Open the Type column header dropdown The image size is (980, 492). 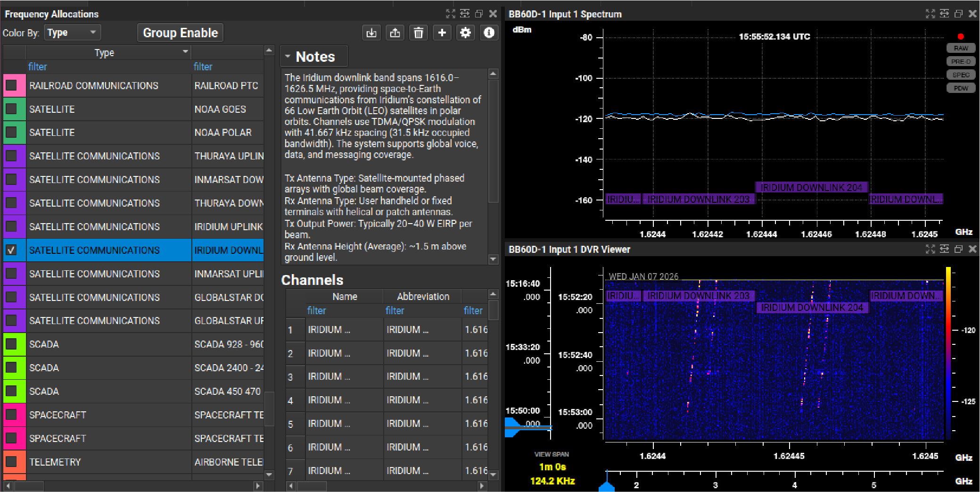click(x=185, y=52)
